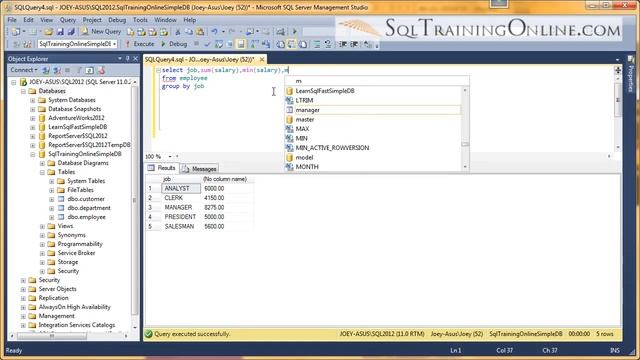Click the Cancel Executing Query stop icon
Screen dimensions: 640x360
coord(196,44)
